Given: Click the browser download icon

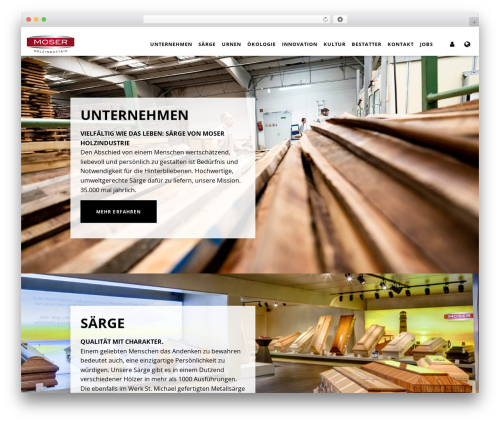Looking at the screenshot, I should click(340, 20).
